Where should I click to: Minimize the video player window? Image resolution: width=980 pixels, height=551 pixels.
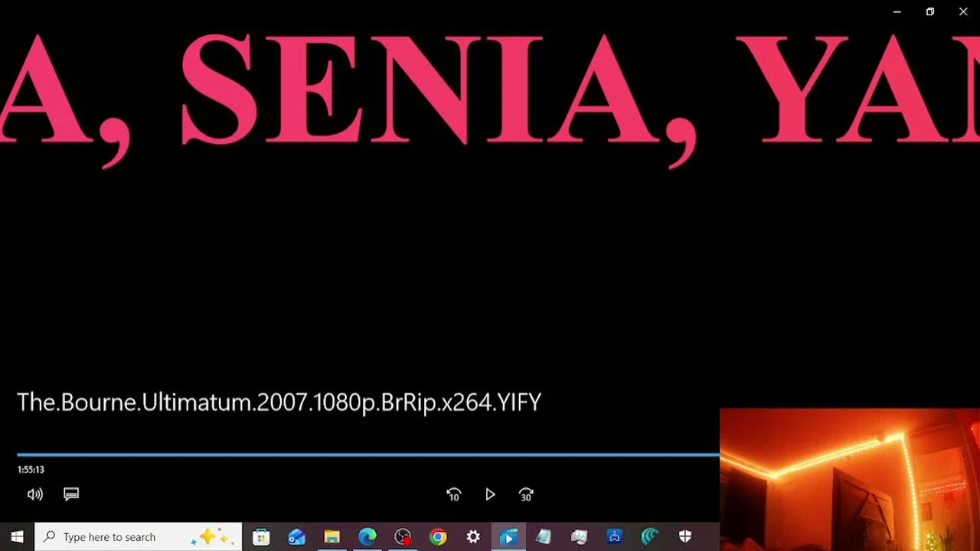[x=897, y=11]
